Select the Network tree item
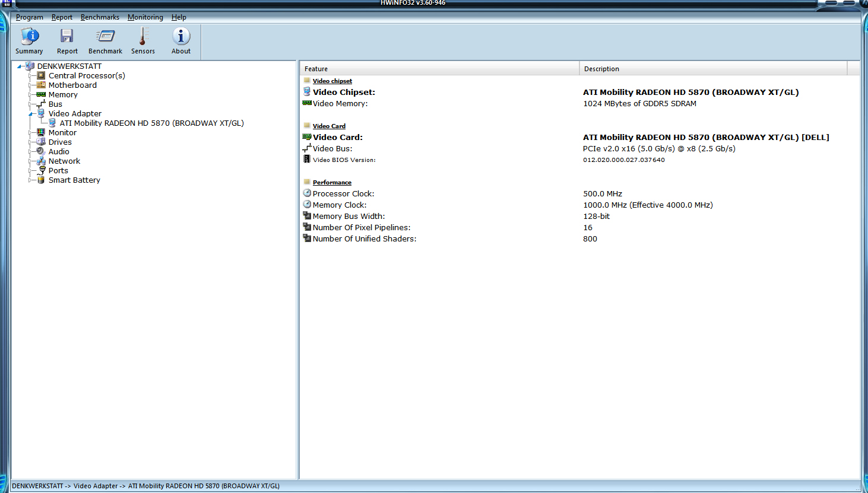 tap(64, 161)
